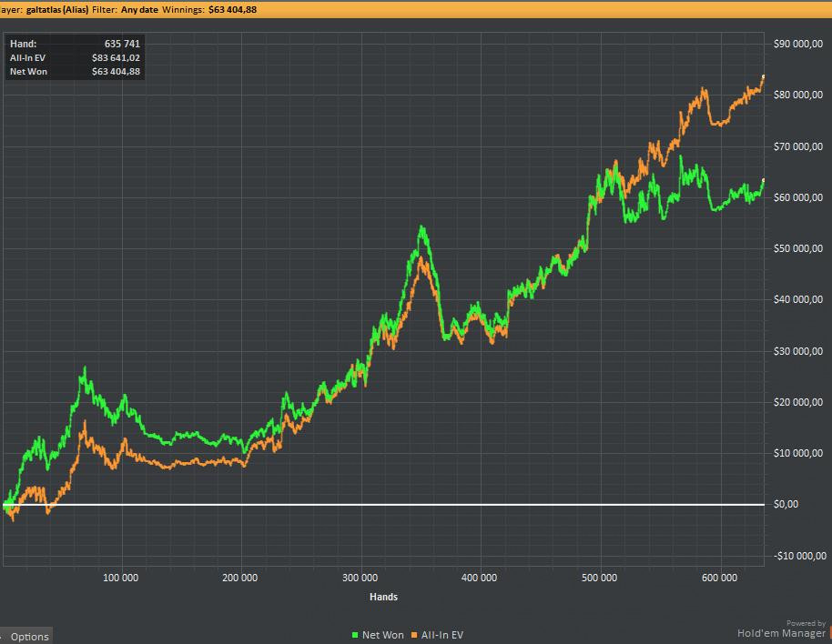The width and height of the screenshot is (832, 644).
Task: Click the orange Hold'em Manager icon
Action: point(828,633)
